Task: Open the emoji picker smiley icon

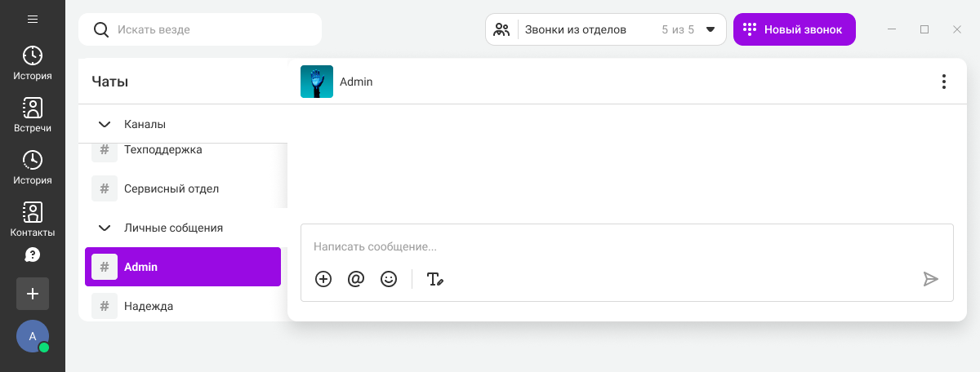Action: click(x=389, y=279)
